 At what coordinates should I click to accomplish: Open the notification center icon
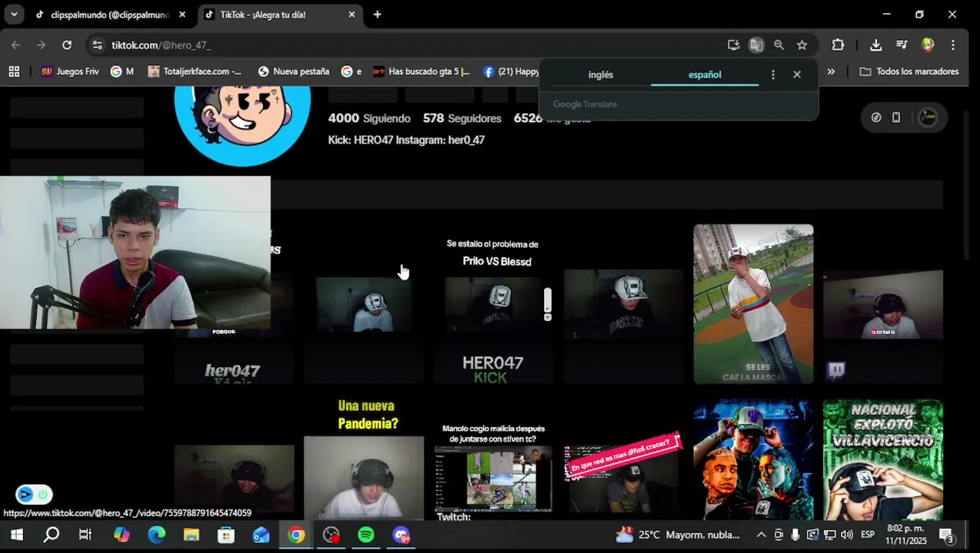pyautogui.click(x=947, y=535)
